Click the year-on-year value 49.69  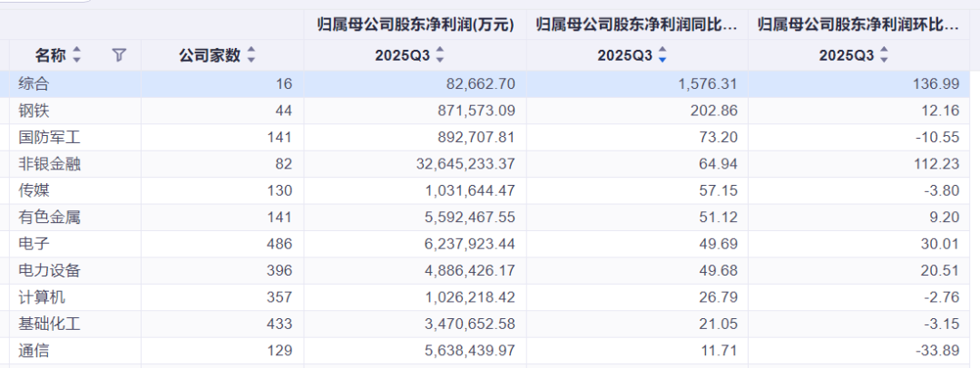click(720, 245)
